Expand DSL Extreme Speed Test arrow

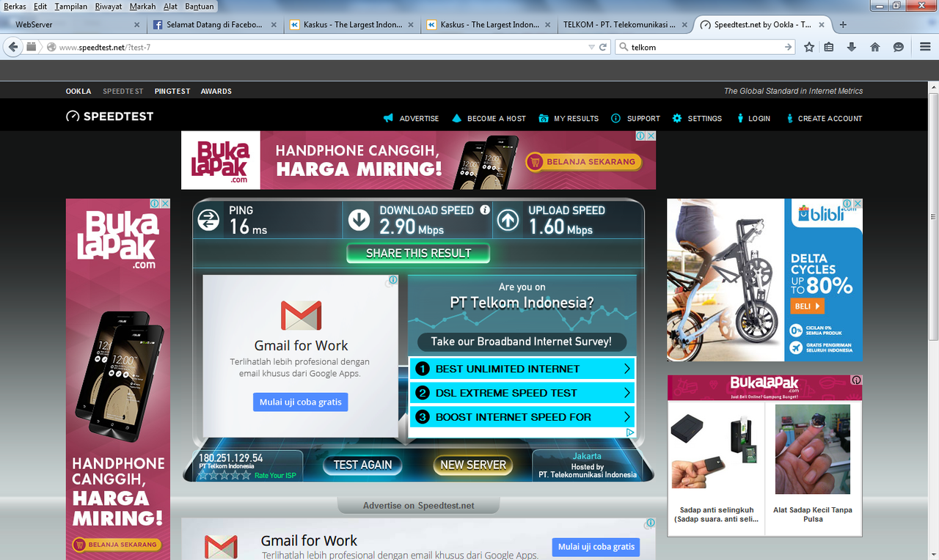coord(626,393)
